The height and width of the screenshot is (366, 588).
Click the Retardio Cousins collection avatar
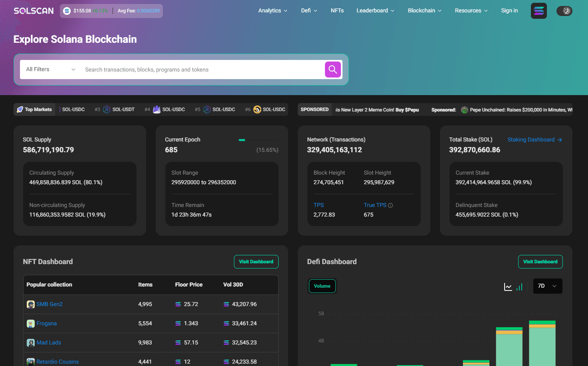[x=31, y=362]
